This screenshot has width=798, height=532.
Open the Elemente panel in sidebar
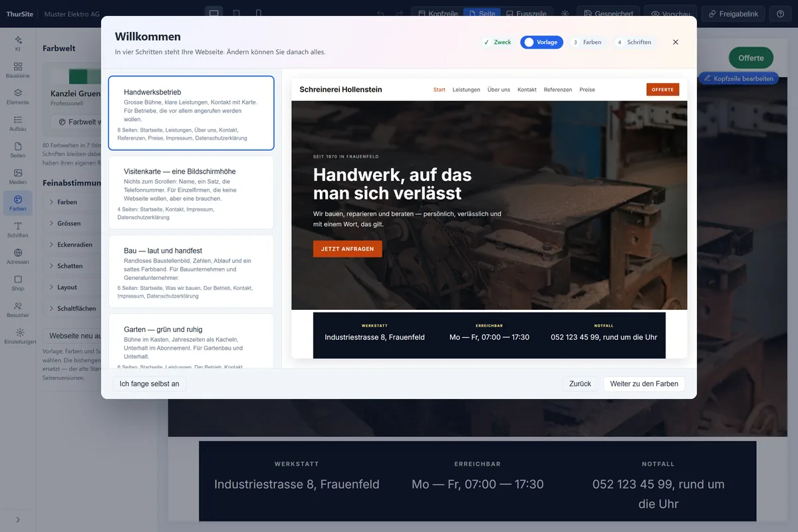point(18,97)
